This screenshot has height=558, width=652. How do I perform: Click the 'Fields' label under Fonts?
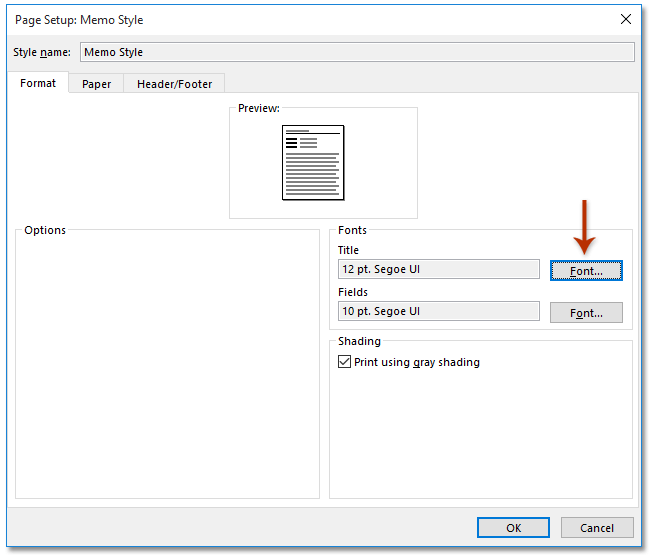tap(352, 292)
